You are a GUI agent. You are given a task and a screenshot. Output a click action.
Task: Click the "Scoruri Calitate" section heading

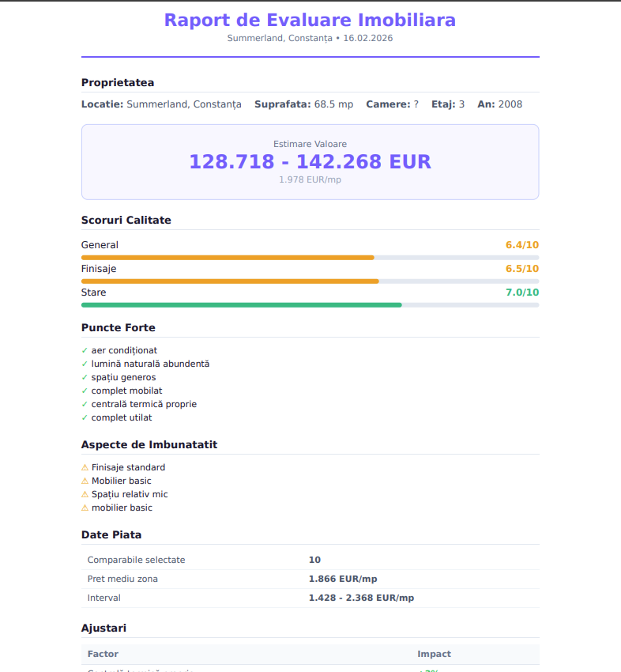coord(126,220)
